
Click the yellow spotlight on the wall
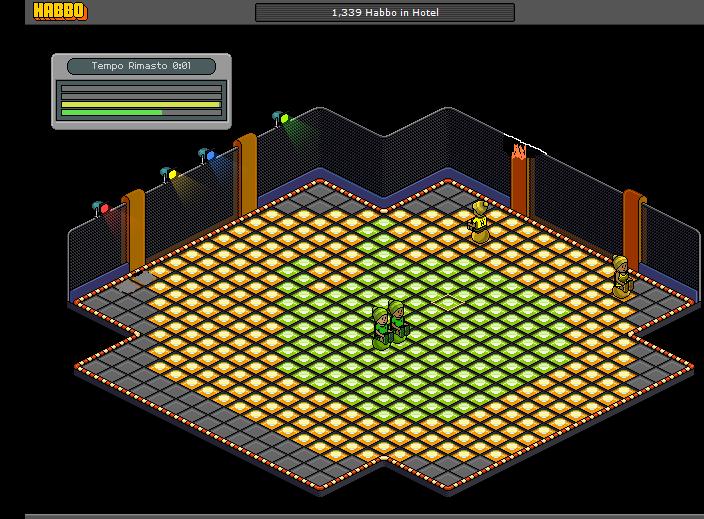point(169,174)
